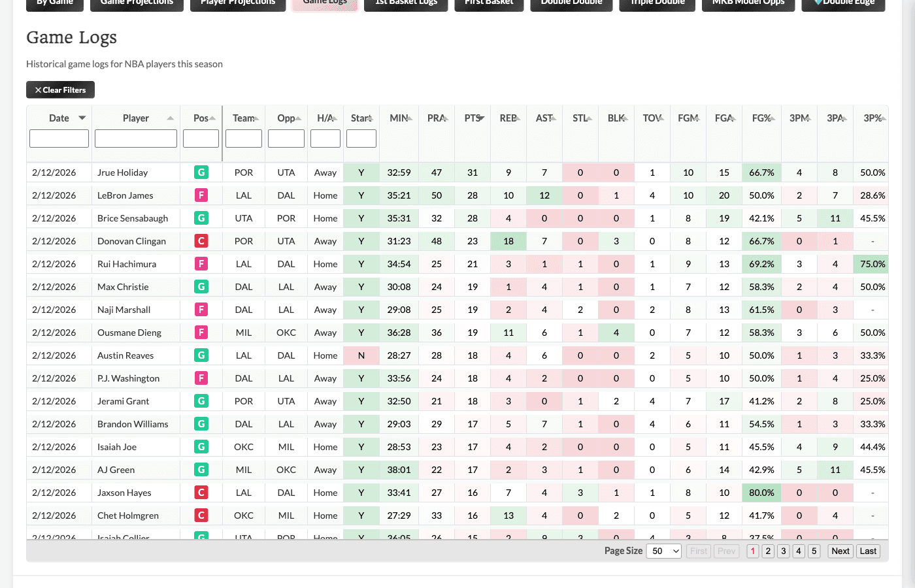915x588 pixels.
Task: Click the sort arrow on the Opp column
Action: [x=298, y=118]
